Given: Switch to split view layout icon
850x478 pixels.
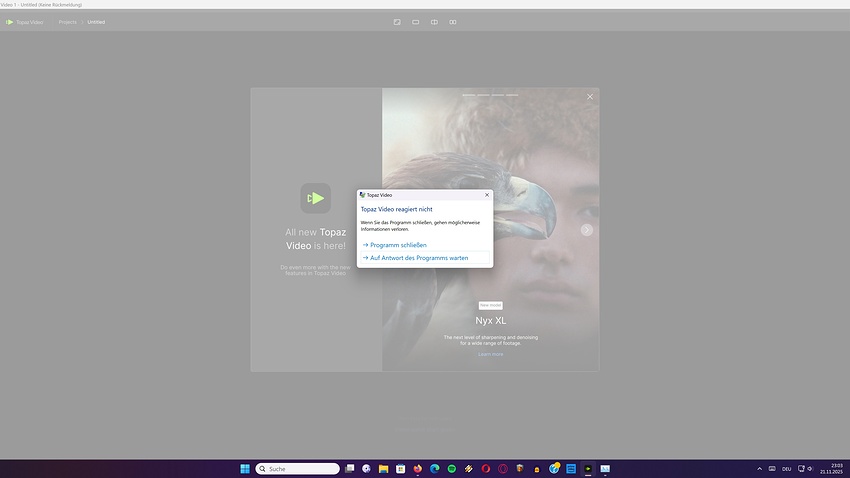Looking at the screenshot, I should pyautogui.click(x=434, y=22).
